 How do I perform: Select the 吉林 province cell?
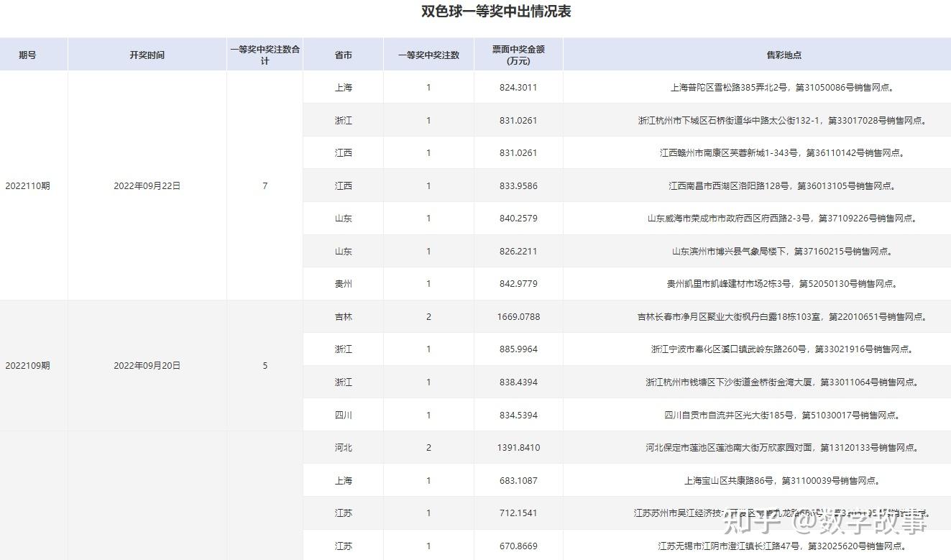pyautogui.click(x=342, y=316)
